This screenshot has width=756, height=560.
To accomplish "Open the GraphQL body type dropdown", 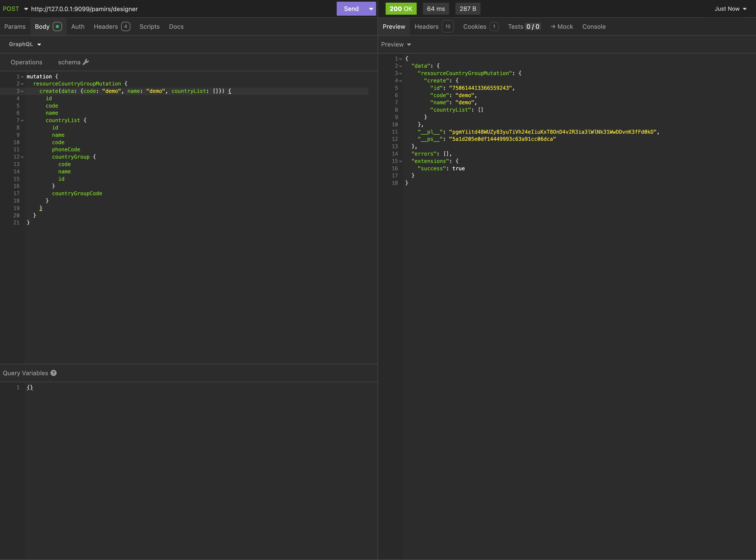I will (x=25, y=44).
